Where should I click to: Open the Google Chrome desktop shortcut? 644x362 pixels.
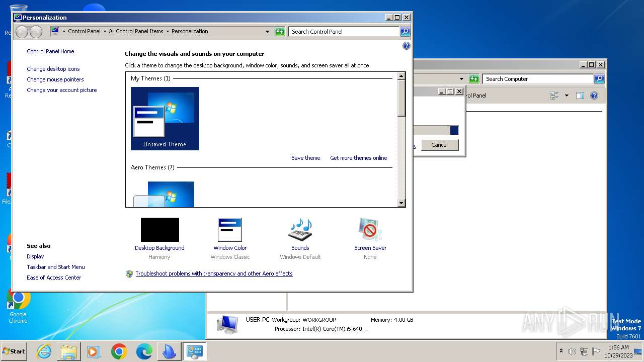pyautogui.click(x=18, y=306)
